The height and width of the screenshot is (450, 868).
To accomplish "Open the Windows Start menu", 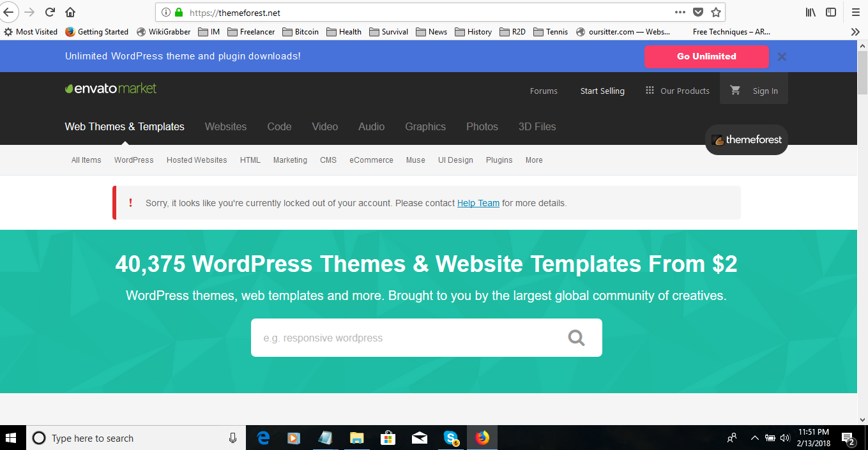I will [11, 438].
